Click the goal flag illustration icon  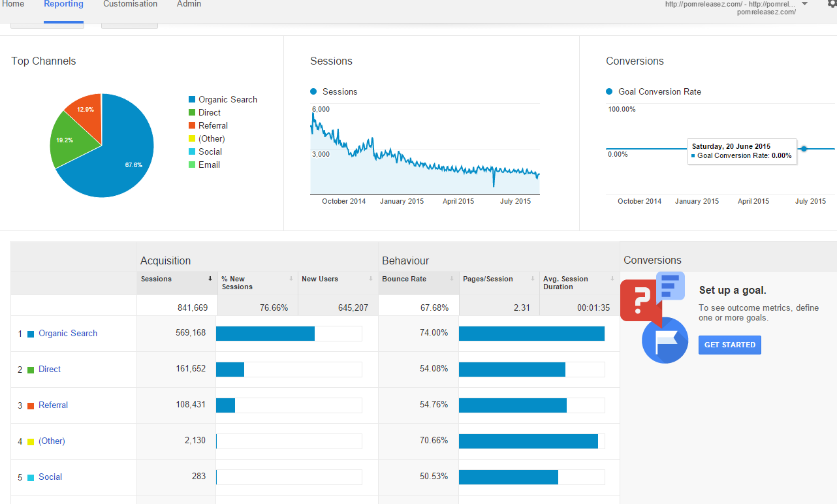(x=664, y=340)
